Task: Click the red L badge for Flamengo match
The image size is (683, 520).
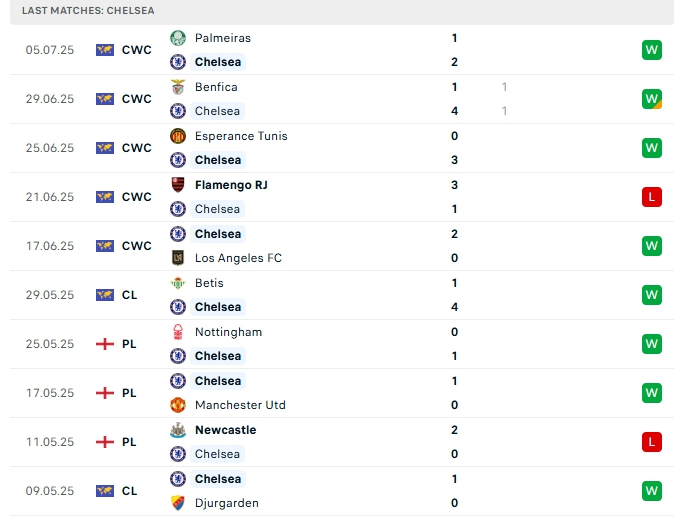Action: click(x=652, y=197)
